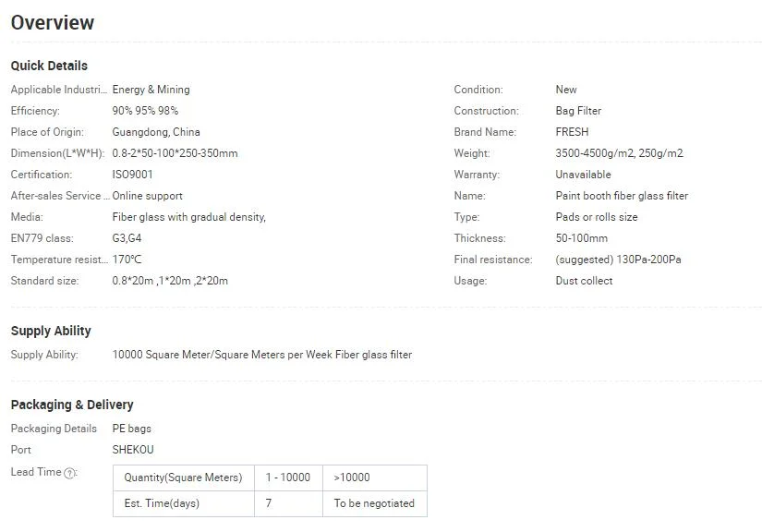Click the Guangdong, China origin value

pyautogui.click(x=156, y=132)
